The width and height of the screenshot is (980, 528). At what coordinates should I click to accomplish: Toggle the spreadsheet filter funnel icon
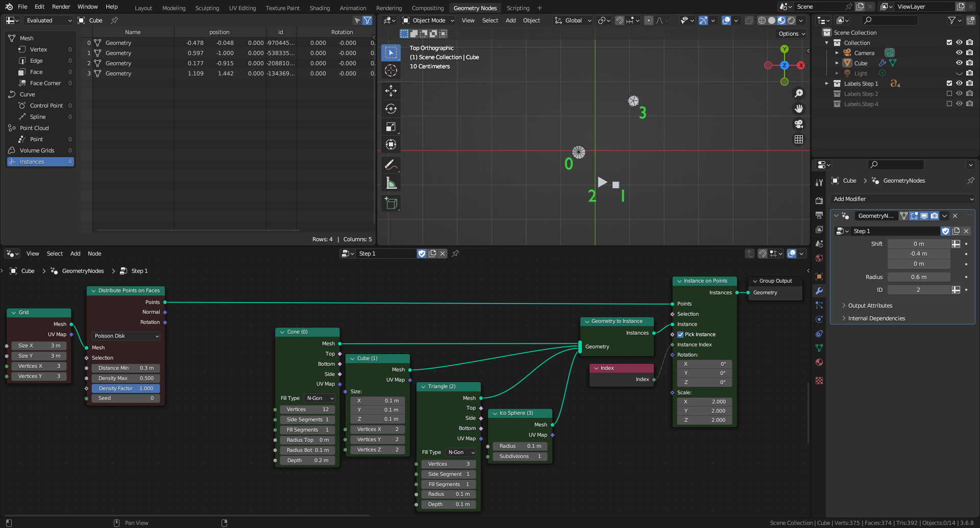pyautogui.click(x=367, y=20)
